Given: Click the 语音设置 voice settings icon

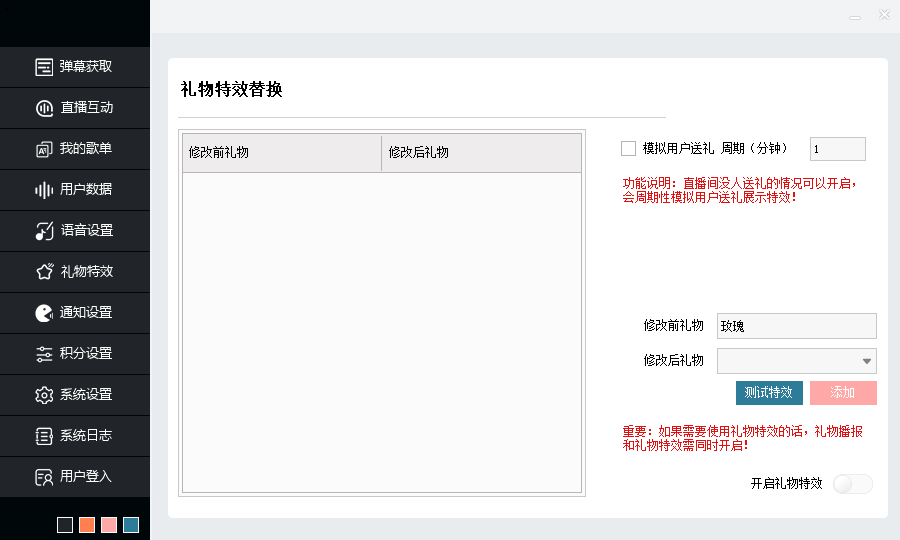Looking at the screenshot, I should point(44,231).
